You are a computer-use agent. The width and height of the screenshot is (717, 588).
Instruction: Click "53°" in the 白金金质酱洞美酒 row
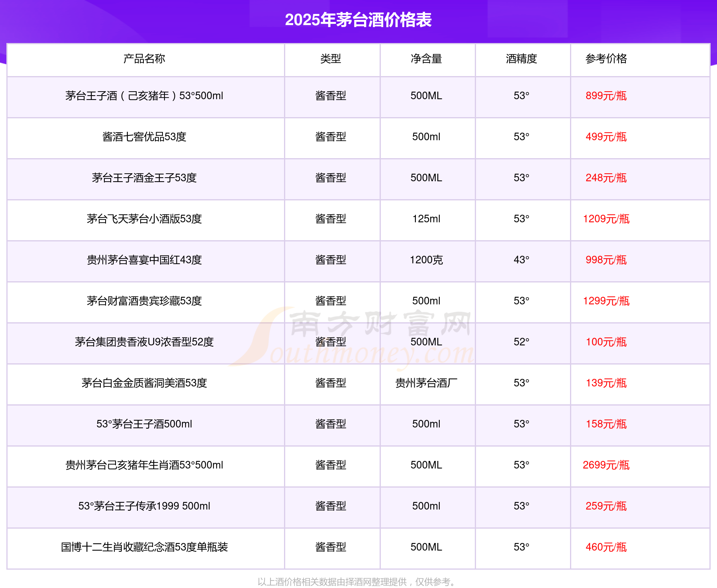coord(521,383)
